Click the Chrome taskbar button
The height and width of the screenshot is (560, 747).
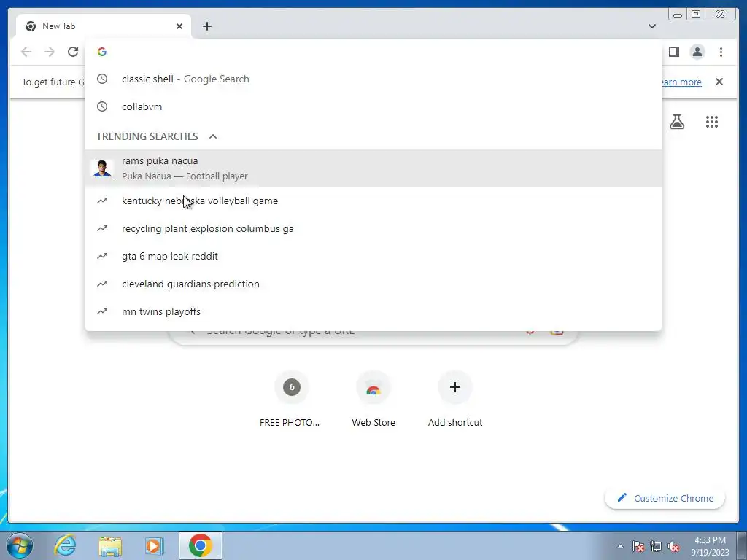(x=200, y=545)
